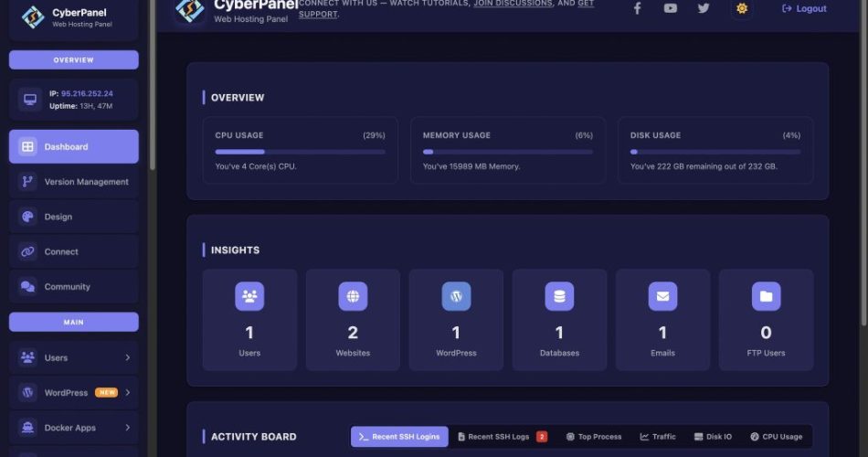
Task: Toggle the light theme sun icon
Action: pos(742,8)
